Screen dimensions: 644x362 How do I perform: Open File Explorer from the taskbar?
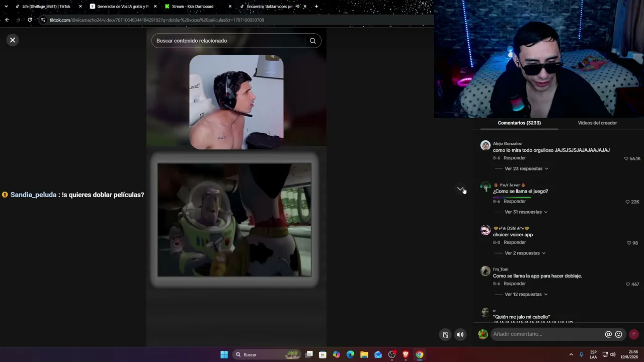(364, 355)
